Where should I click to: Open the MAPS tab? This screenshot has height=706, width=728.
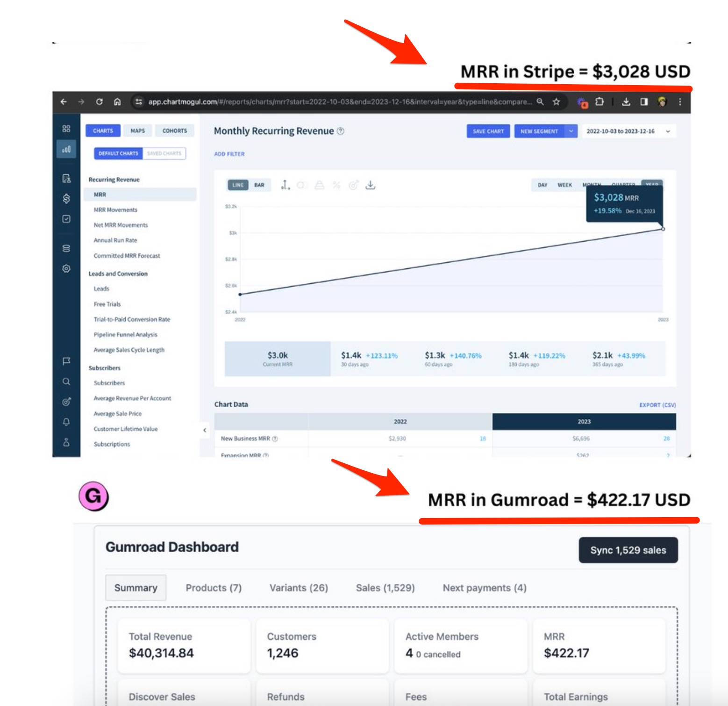tap(138, 131)
